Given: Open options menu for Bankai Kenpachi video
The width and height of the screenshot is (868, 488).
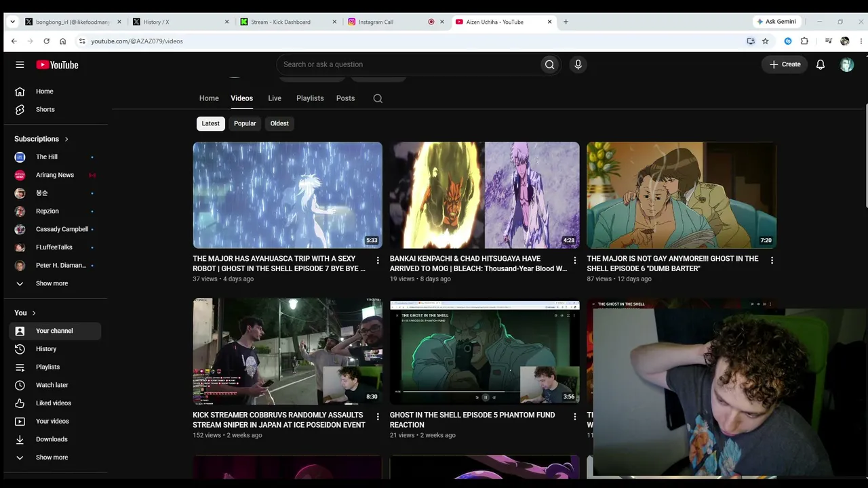Looking at the screenshot, I should (575, 260).
